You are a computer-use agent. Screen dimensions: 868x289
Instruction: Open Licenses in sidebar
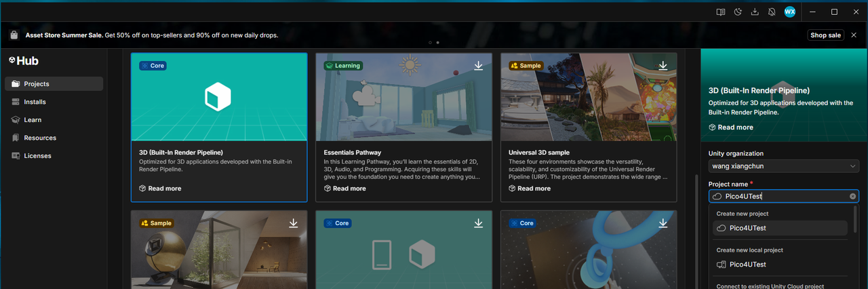pos(54,156)
